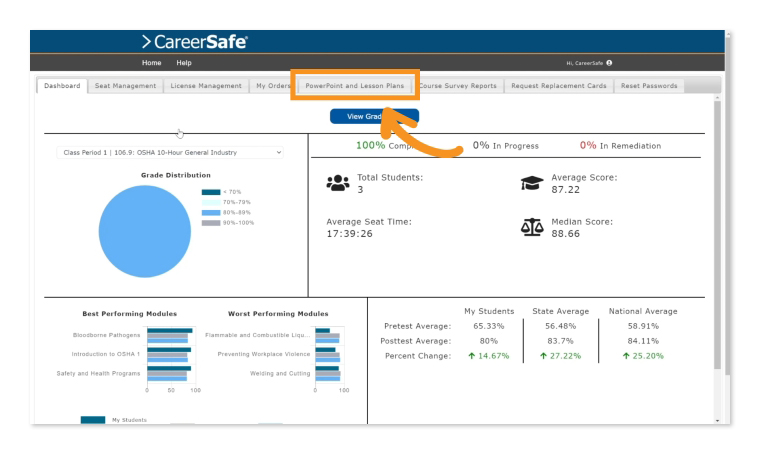Image resolution: width=760 pixels, height=454 pixels.
Task: Click the 0% In Progress label
Action: click(x=506, y=146)
